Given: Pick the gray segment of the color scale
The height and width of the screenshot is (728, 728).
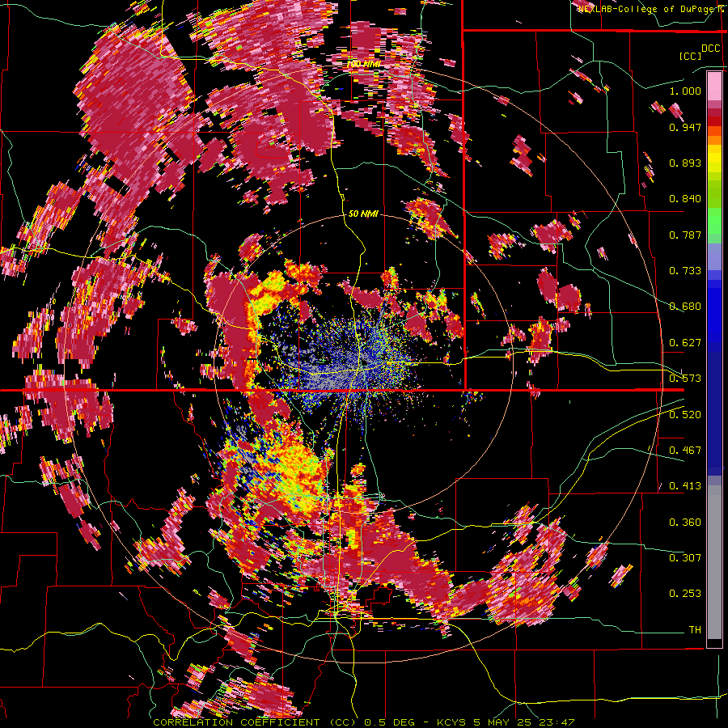Looking at the screenshot, I should [714, 562].
